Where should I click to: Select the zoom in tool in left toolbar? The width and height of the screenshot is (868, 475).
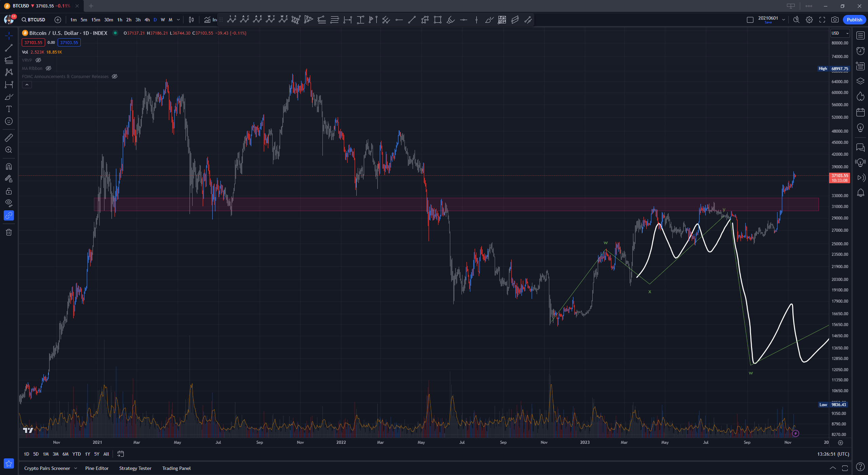point(9,150)
